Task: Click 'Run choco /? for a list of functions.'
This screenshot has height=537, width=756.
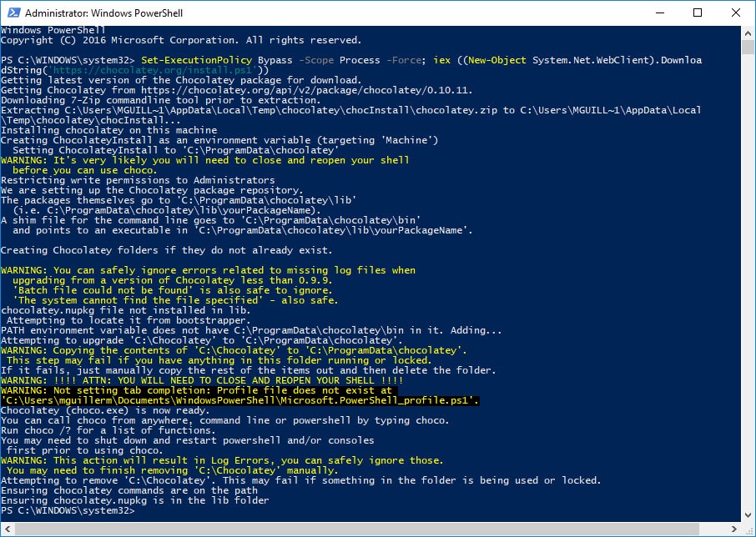Action: (x=108, y=430)
